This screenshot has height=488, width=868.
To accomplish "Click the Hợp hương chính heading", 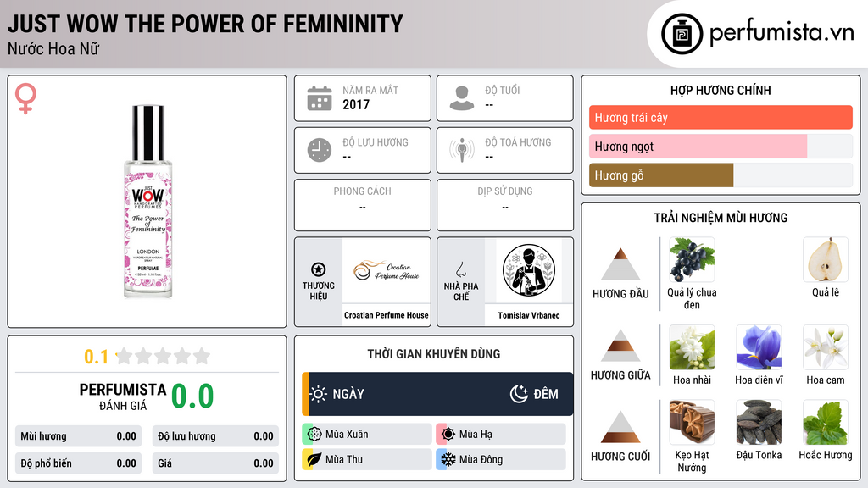I will (721, 90).
